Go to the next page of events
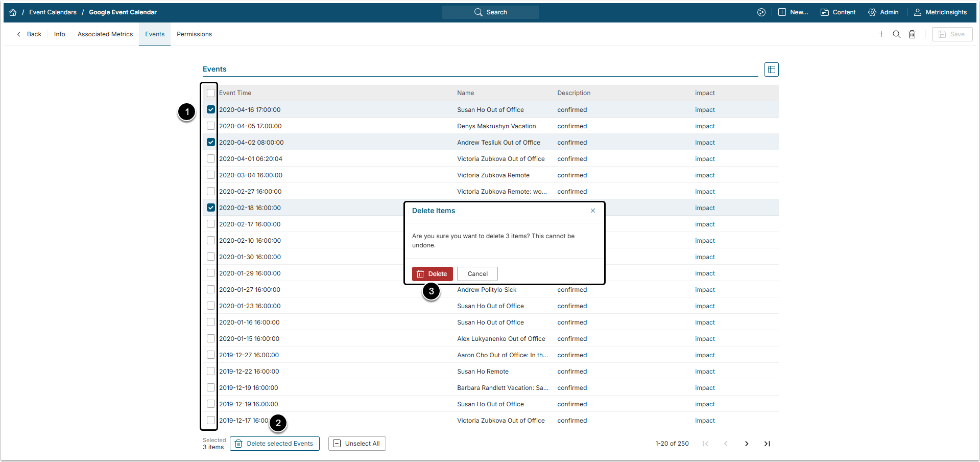 point(747,444)
